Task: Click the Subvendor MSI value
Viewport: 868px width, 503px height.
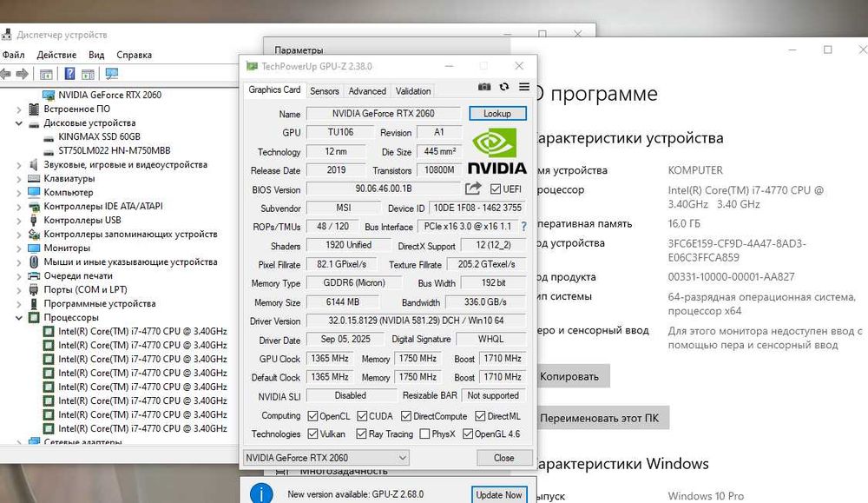Action: 343,208
